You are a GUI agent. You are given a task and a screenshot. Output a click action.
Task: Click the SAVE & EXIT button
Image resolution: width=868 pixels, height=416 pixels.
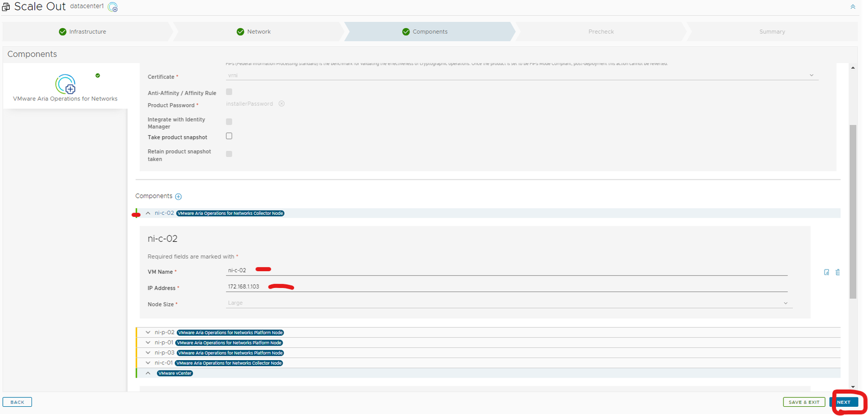[804, 402]
